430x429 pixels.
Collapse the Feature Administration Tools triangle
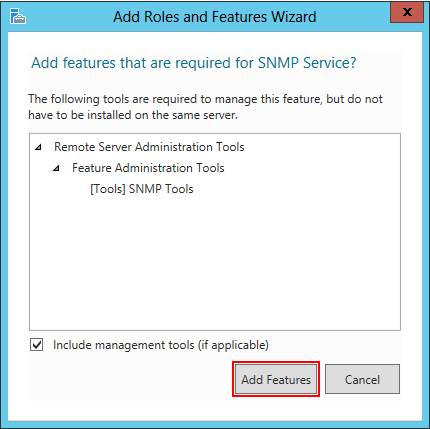click(56, 168)
